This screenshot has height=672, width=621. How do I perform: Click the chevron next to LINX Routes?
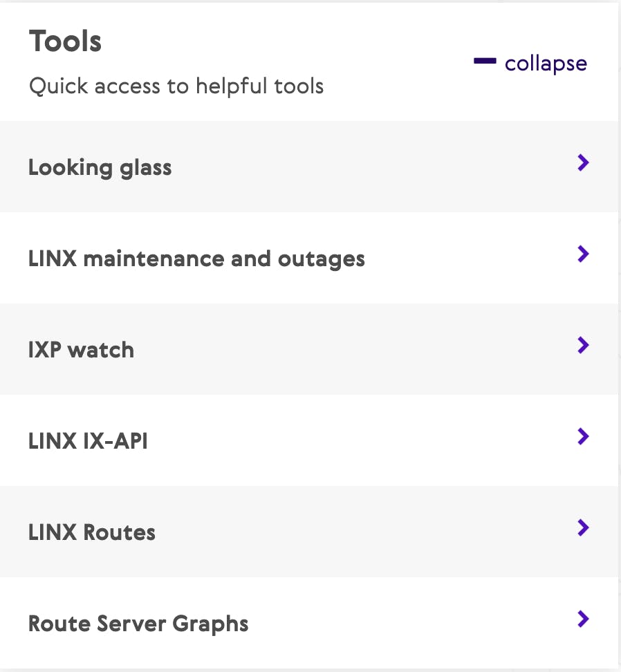click(x=583, y=528)
